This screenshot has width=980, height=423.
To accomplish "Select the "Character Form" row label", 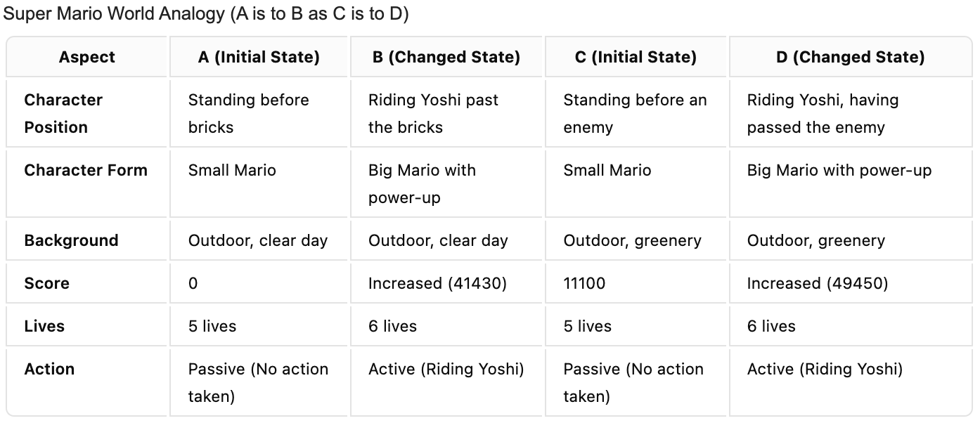I will tap(86, 170).
